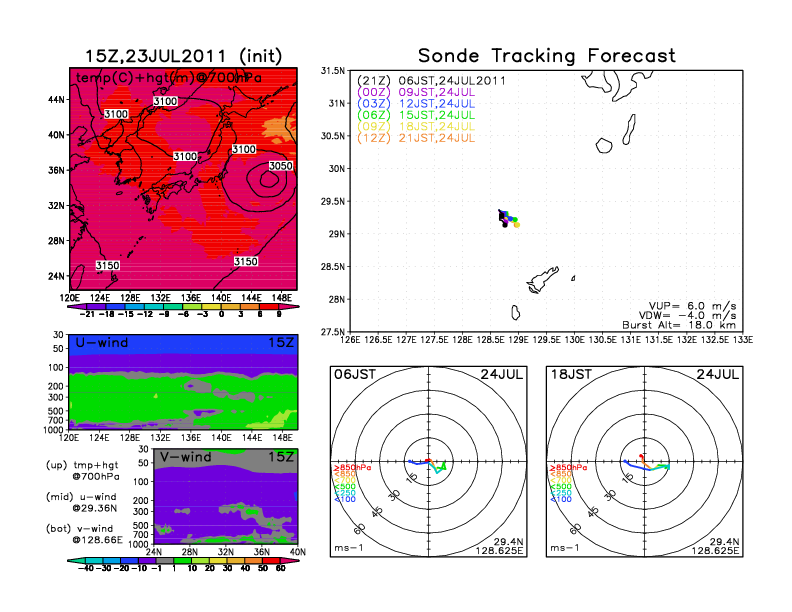Select the black "(21Z) 06JST,24JUL2011" legend entry

click(431, 81)
